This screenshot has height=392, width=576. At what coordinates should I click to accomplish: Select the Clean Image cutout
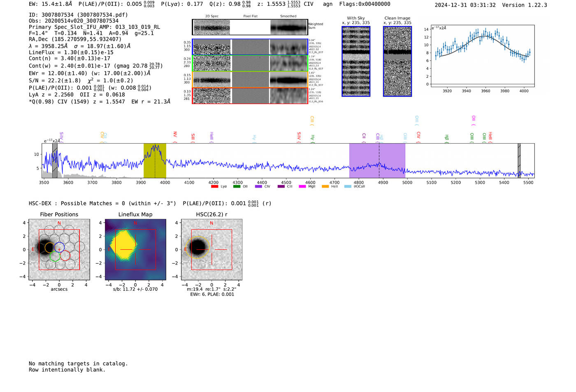click(397, 61)
